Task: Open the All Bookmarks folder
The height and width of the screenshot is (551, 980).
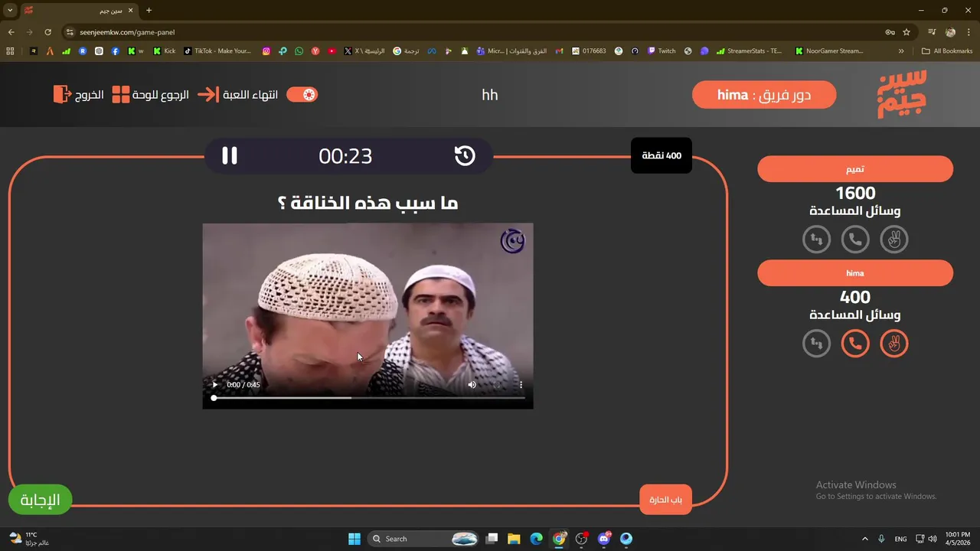Action: click(947, 51)
